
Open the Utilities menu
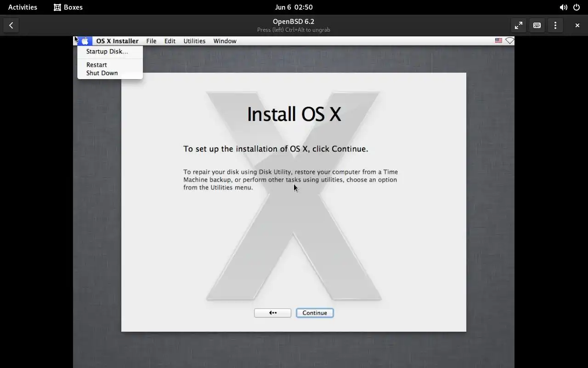[x=194, y=41]
